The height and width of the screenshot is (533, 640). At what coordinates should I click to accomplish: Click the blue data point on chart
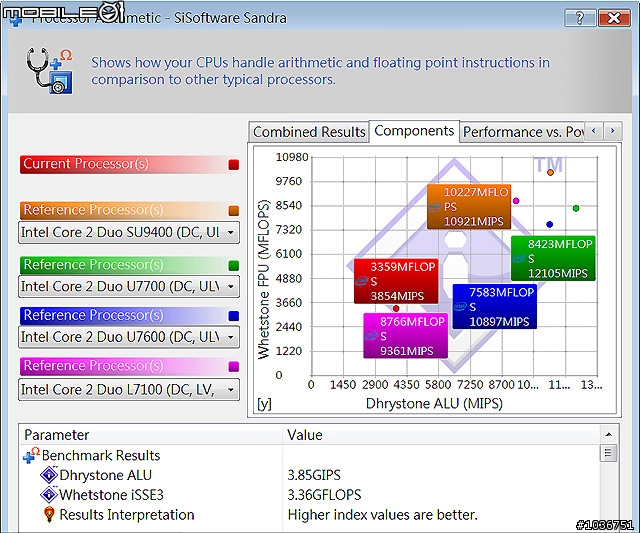click(549, 224)
